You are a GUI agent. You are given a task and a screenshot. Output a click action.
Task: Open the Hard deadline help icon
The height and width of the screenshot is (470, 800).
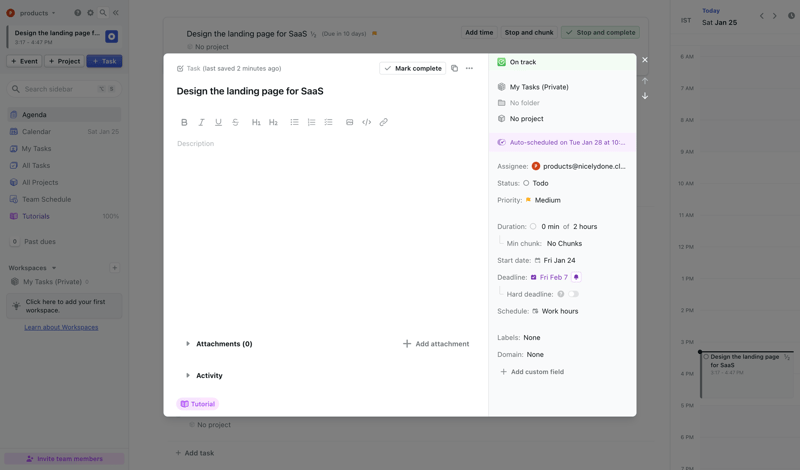click(561, 294)
